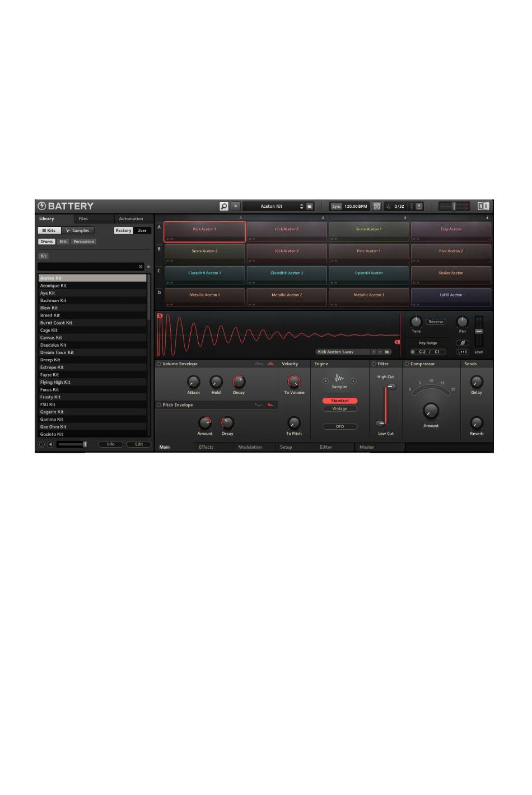
Task: Open the browser search magnifier icon
Action: coord(224,206)
